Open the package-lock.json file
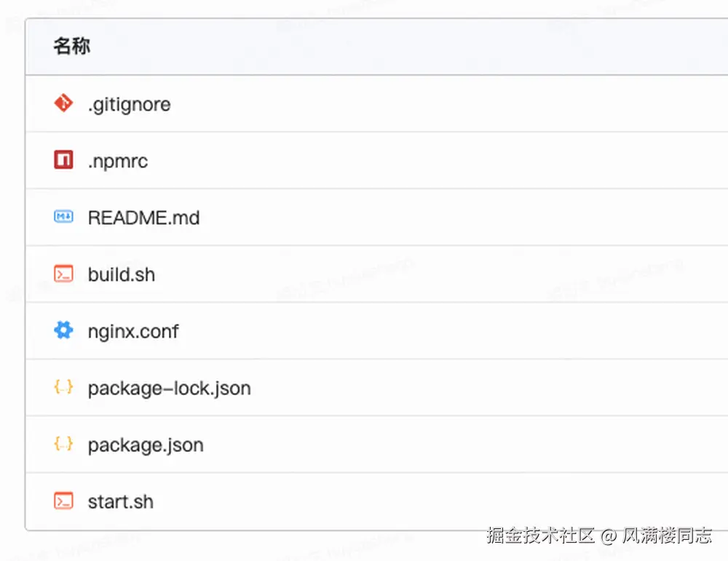The image size is (728, 561). (x=169, y=389)
